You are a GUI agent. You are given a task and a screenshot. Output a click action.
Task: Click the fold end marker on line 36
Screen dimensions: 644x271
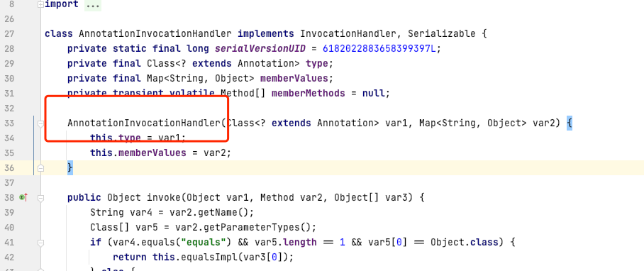[x=40, y=167]
